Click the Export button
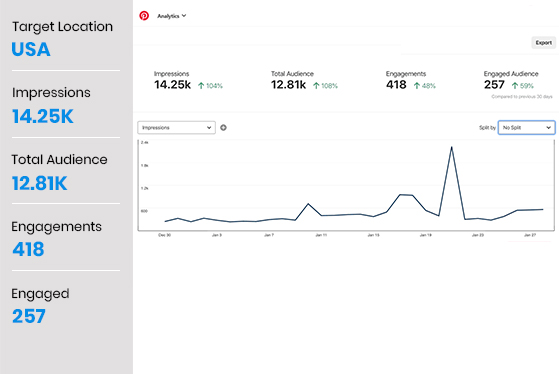 click(x=543, y=42)
